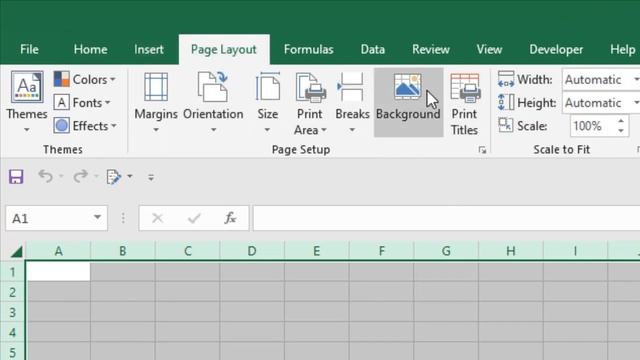Open the theme Colors menu

[84, 79]
